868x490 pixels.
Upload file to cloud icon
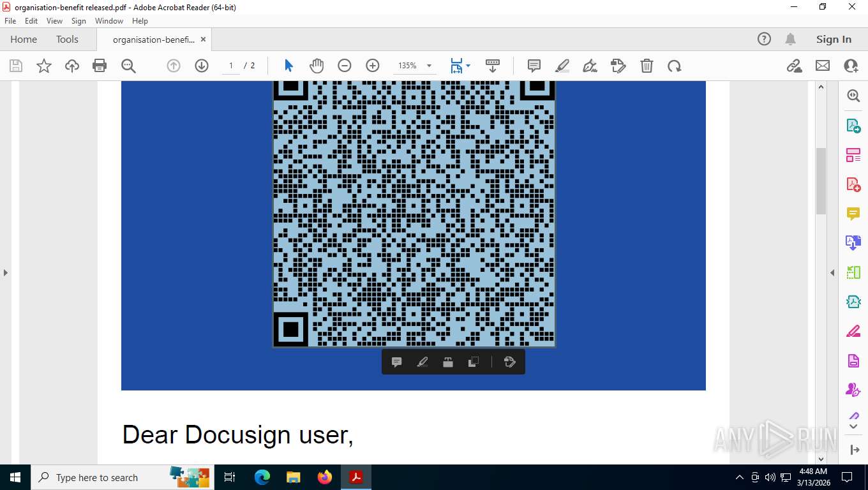72,66
